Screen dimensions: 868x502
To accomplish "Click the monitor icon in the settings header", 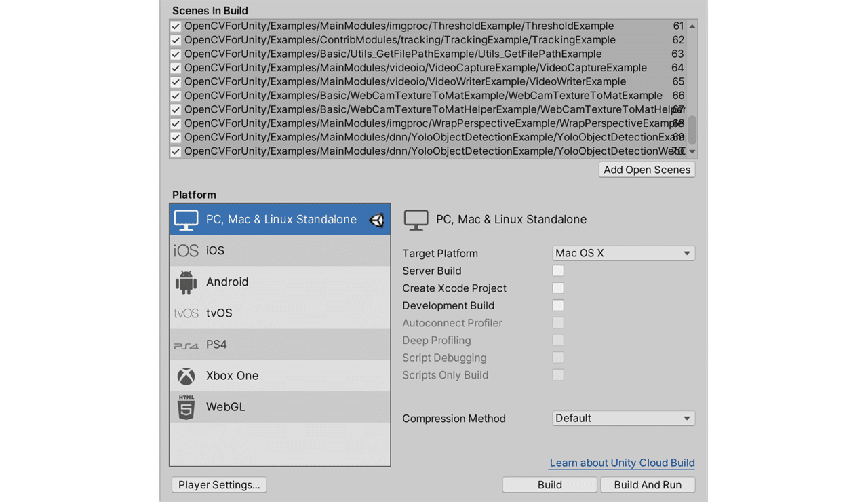I will coord(416,220).
